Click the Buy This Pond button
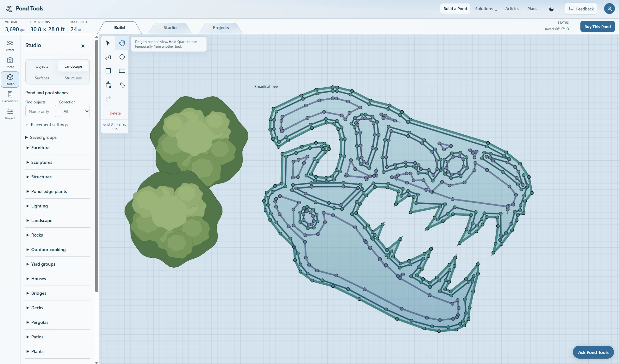The image size is (619, 364). point(597,27)
